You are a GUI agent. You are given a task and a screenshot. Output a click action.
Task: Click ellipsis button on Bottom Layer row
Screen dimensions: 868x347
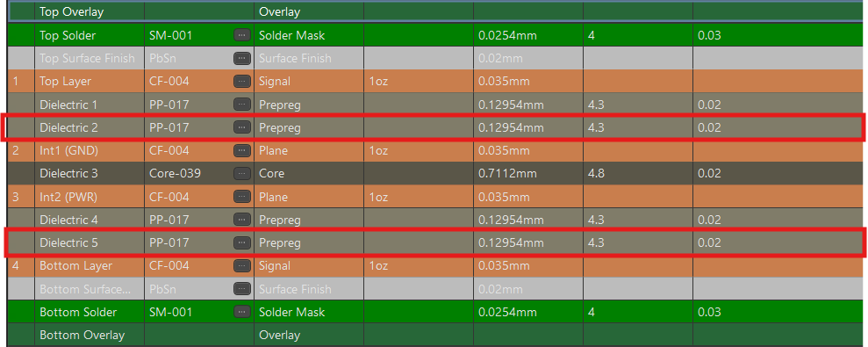click(x=242, y=266)
